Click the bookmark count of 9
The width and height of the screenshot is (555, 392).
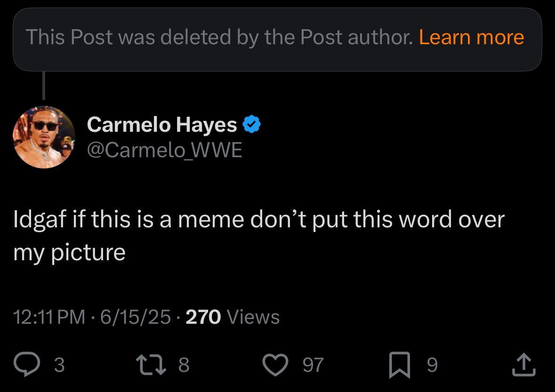432,365
